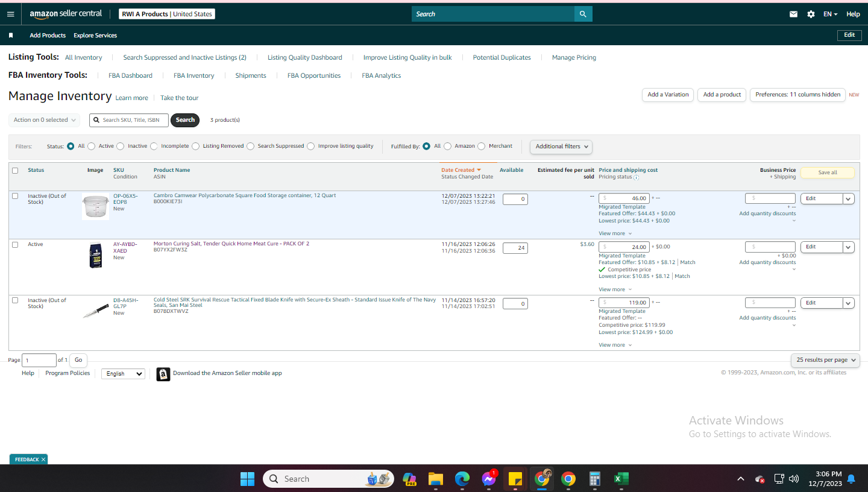The image size is (868, 492).
Task: Go to the Shipments tool
Action: pos(251,76)
